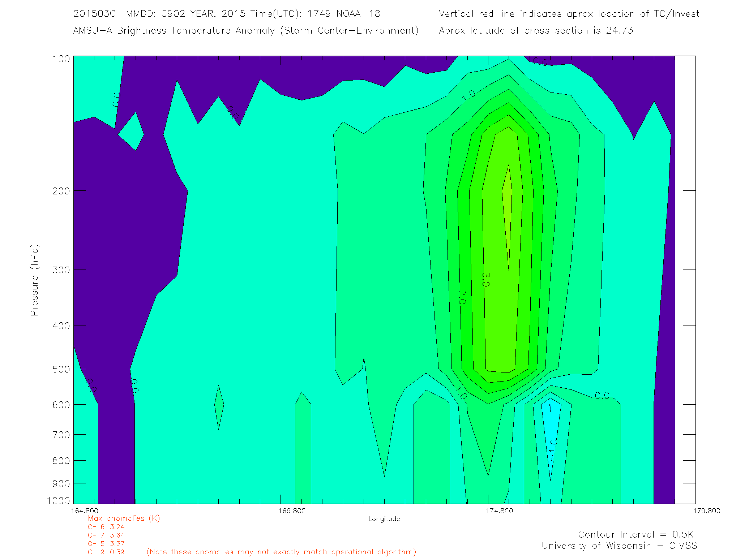Click the Pressure (hPa) axis title

pos(34,280)
